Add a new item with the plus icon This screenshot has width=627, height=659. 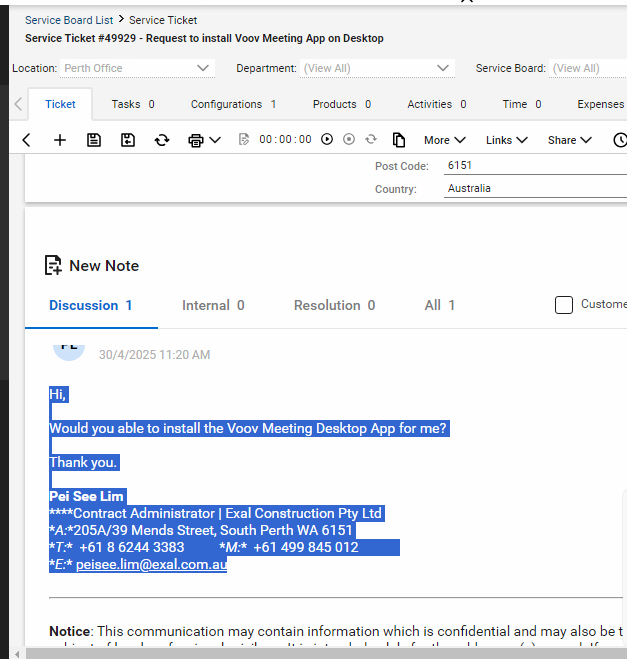click(60, 140)
